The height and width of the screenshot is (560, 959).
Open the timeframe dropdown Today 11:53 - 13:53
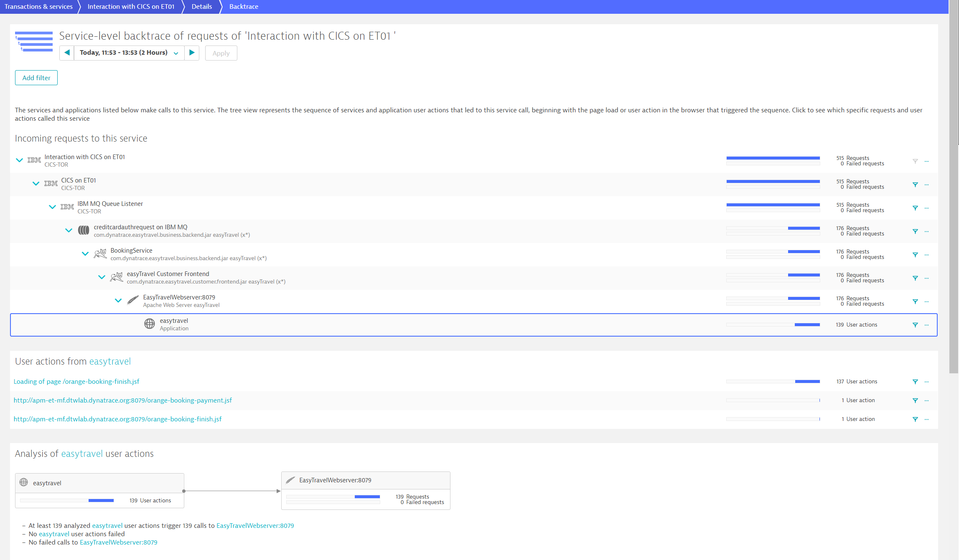click(129, 53)
